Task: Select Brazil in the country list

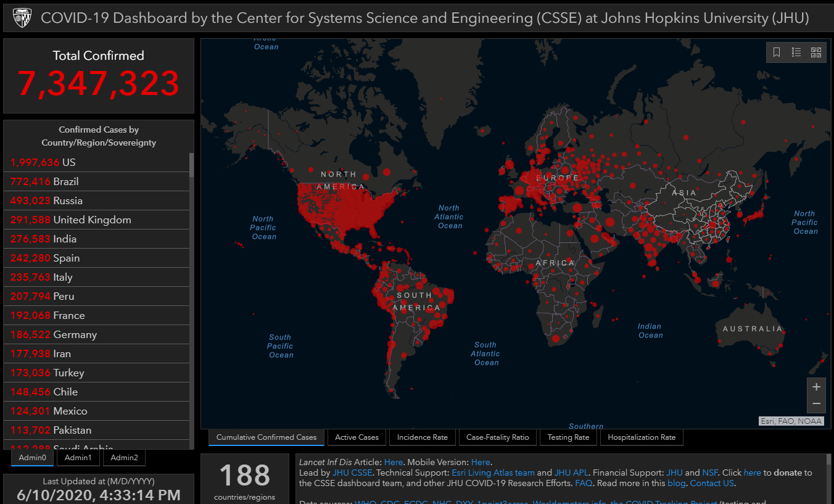Action: pos(96,181)
